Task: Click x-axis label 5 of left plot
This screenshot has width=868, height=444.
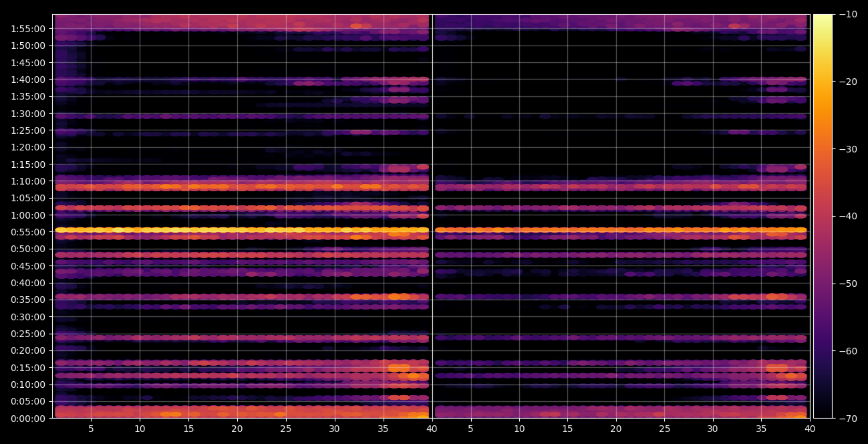Action: [x=91, y=428]
